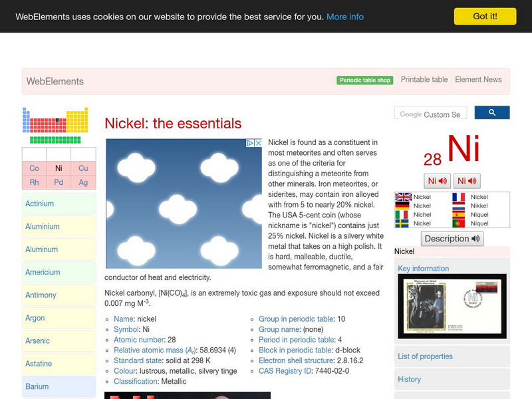This screenshot has width=532, height=399.
Task: Click the Nikkel language label
Action: (x=479, y=205)
